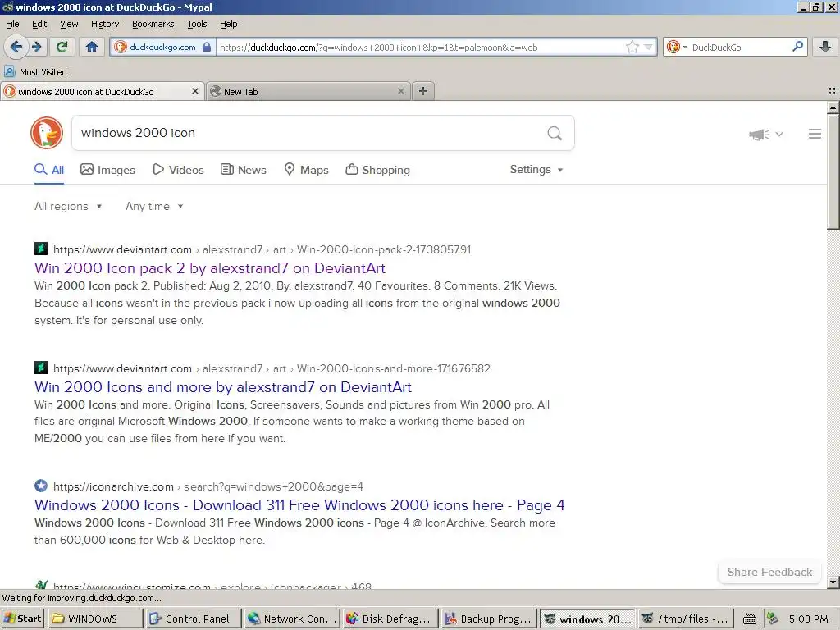The width and height of the screenshot is (840, 630).
Task: Select the All results tab
Action: coord(49,170)
